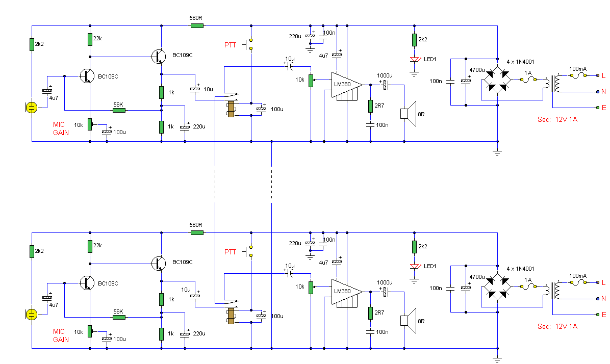
Task: Click the green E earth terminal at bottom
Action: coord(597,315)
